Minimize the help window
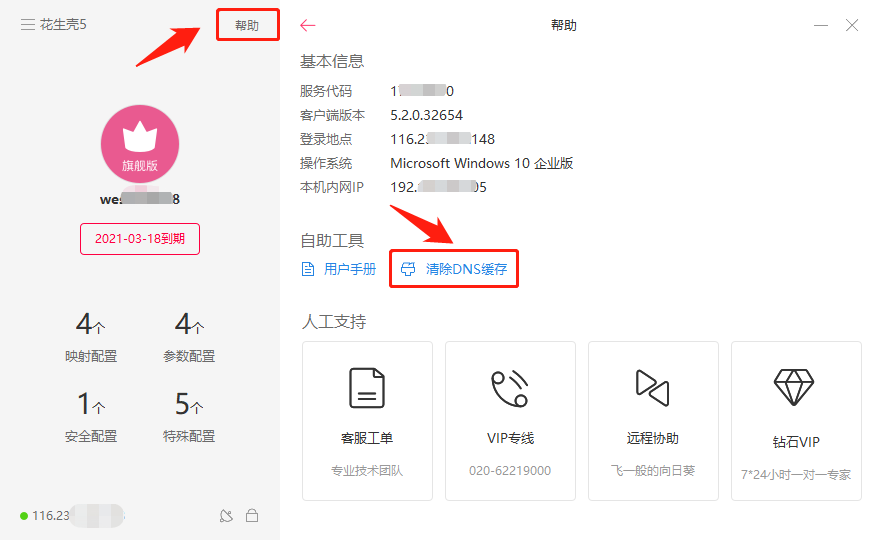Screen dimensions: 880x540 click(821, 25)
